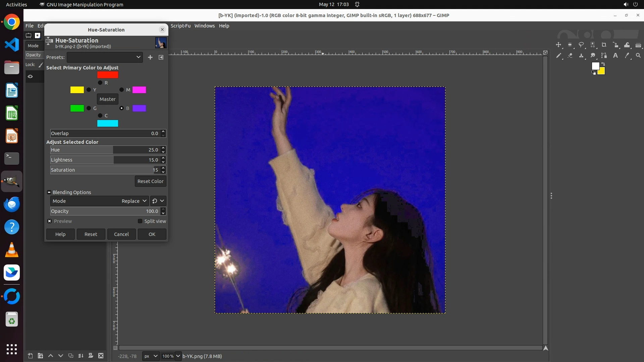Open the Script-Fu menu

pos(180,26)
